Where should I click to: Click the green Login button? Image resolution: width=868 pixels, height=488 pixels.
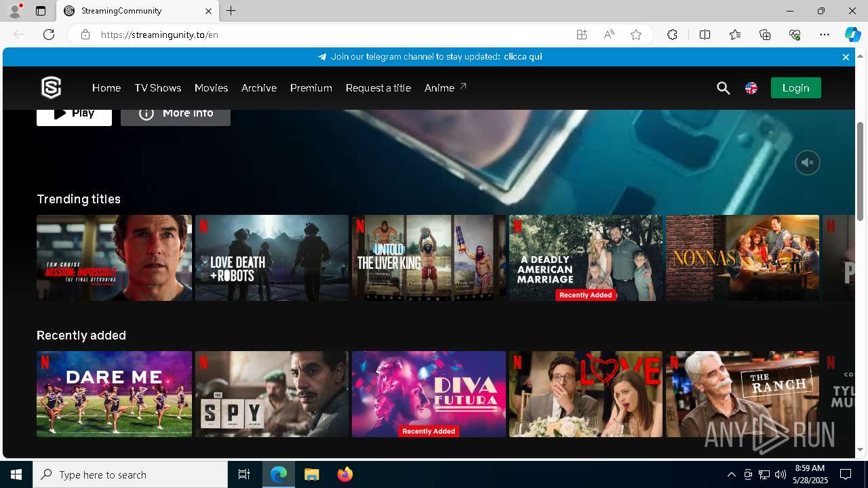pyautogui.click(x=795, y=88)
